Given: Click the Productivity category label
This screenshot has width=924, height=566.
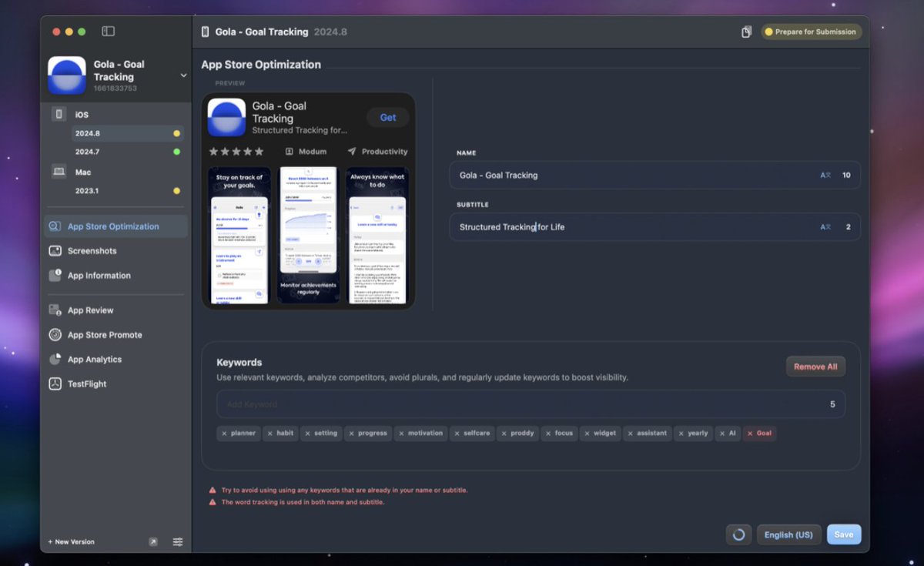Looking at the screenshot, I should 377,152.
